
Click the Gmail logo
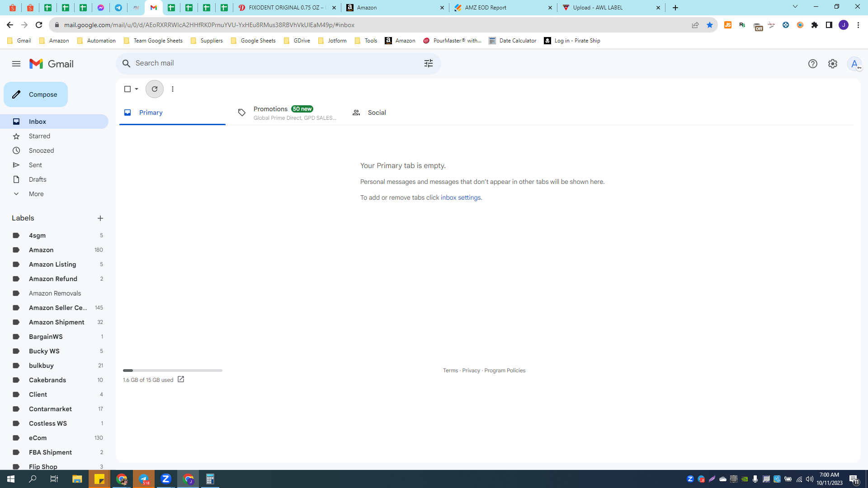click(x=52, y=64)
